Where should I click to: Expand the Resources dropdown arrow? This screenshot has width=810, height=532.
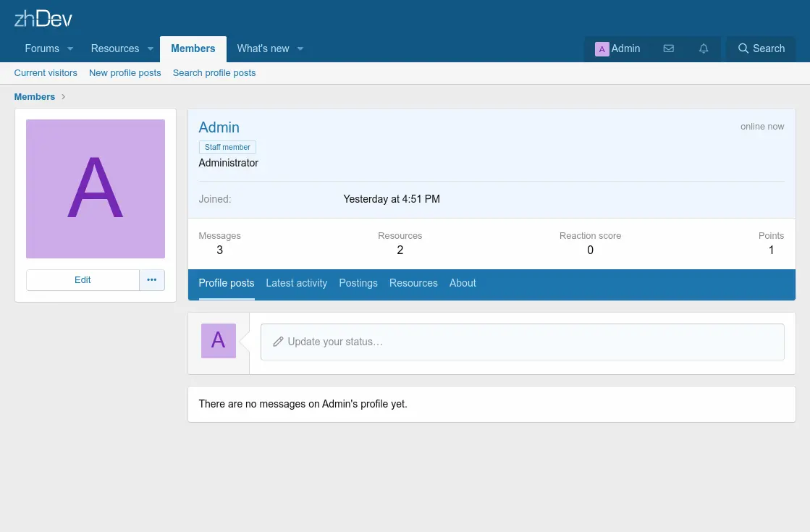click(151, 49)
